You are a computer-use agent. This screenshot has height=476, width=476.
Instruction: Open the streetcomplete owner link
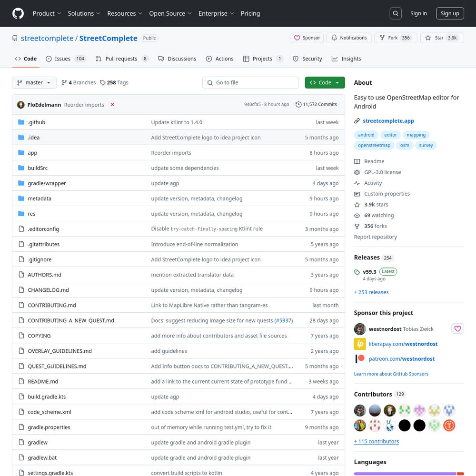(47, 38)
